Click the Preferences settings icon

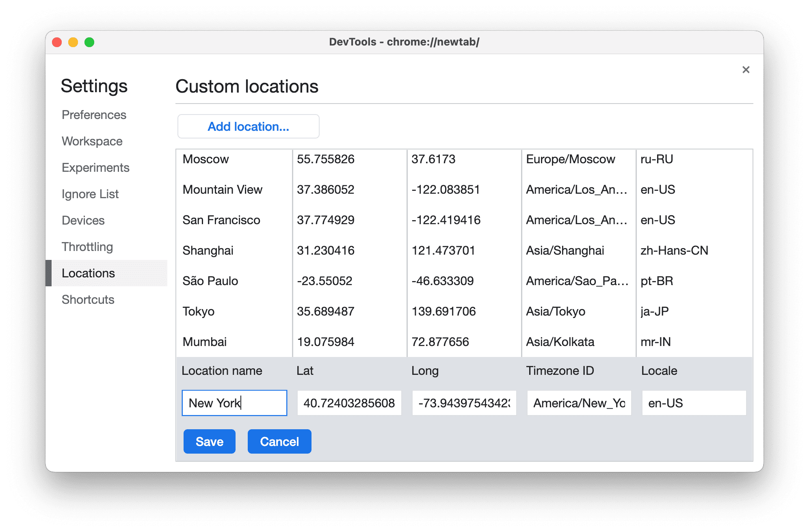pyautogui.click(x=95, y=114)
